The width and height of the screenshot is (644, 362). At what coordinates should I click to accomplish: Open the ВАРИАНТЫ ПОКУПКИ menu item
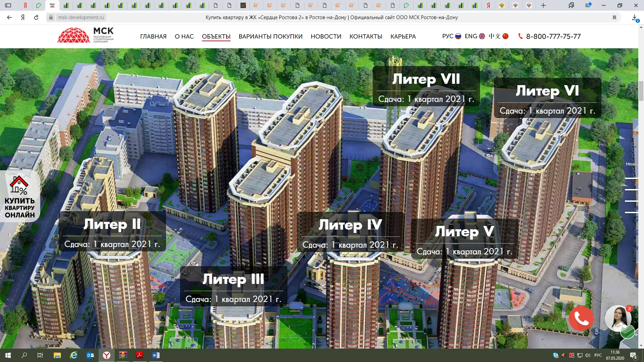pos(270,37)
